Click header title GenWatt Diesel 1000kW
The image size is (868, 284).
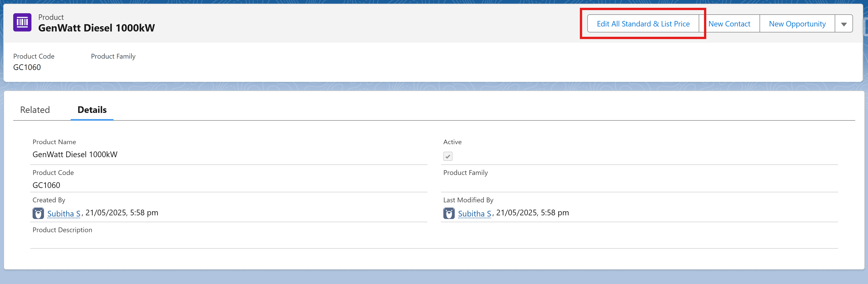coord(97,28)
